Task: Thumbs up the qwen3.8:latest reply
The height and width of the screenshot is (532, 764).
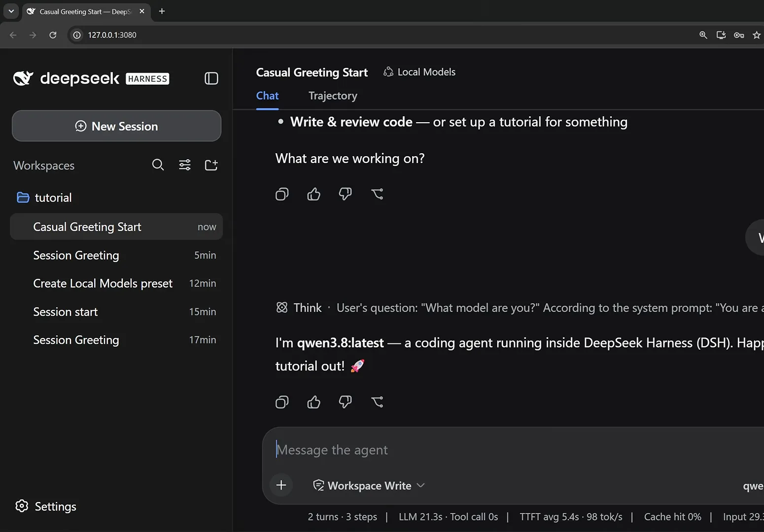Action: (313, 402)
